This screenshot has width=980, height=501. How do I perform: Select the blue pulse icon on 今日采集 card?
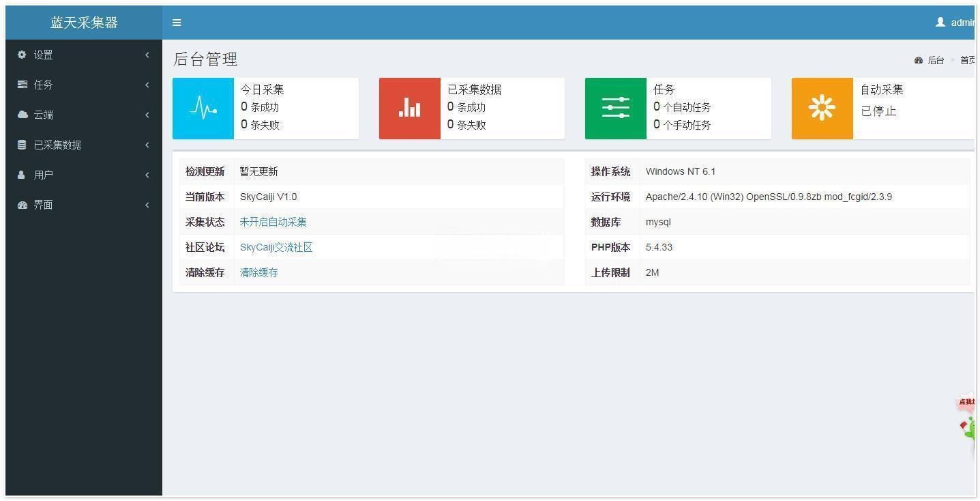[x=203, y=107]
